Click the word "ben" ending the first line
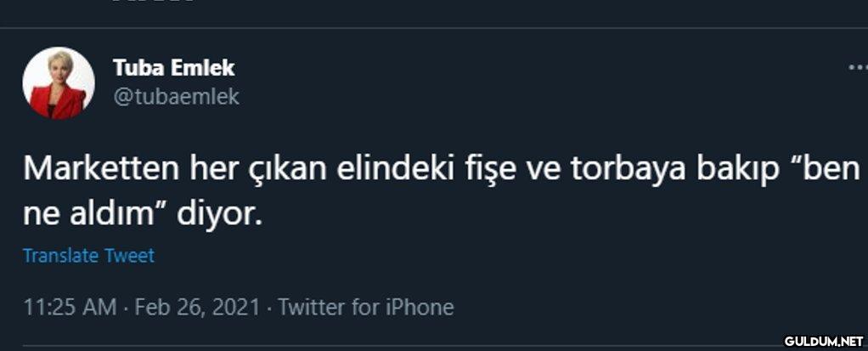Screen dimensions: 868x351 [x=829, y=170]
